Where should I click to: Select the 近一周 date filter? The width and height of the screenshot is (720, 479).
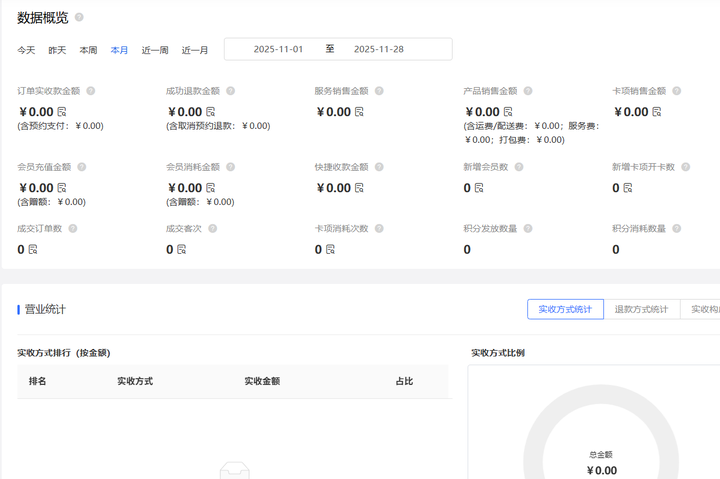click(x=155, y=50)
